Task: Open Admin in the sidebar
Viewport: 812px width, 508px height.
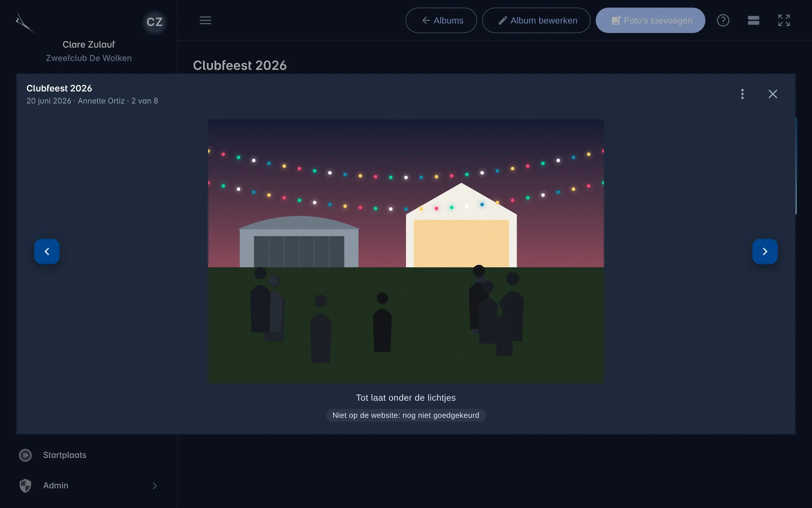Action: [x=88, y=485]
